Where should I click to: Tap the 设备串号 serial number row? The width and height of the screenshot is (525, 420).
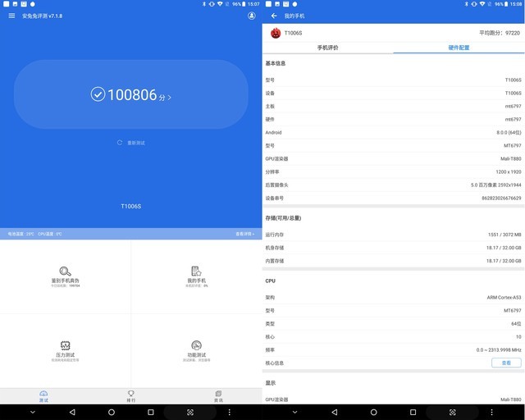[x=394, y=198]
